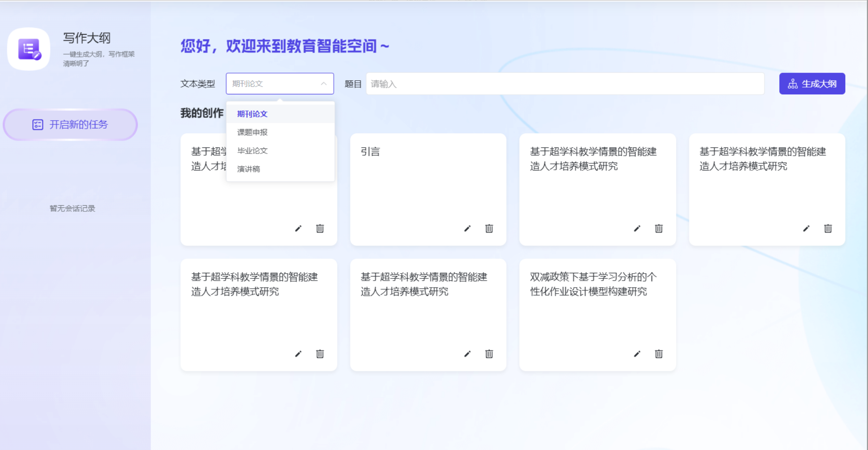Choose 课题申报 option in dropdown

252,132
